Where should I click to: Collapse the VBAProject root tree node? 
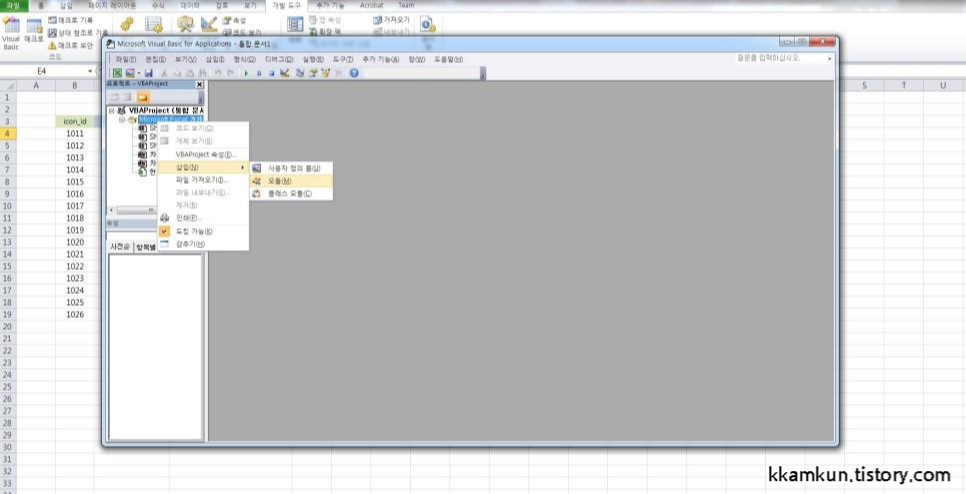112,111
